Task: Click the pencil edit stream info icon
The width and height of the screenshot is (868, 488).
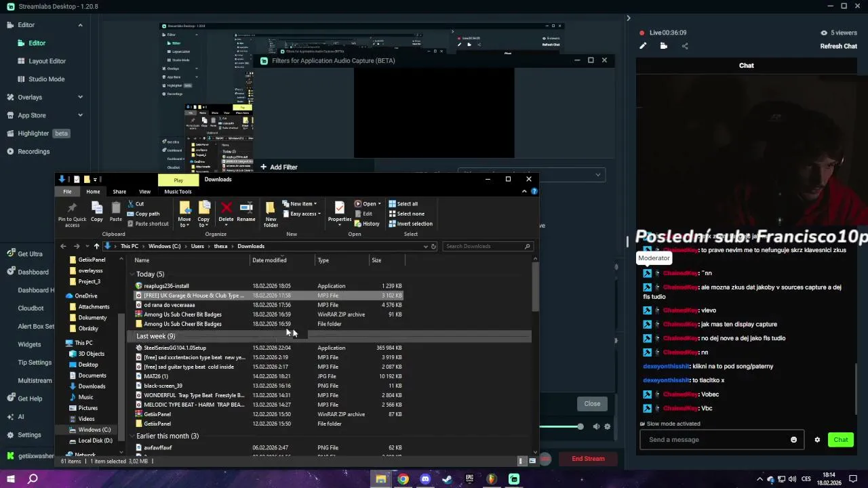Action: pyautogui.click(x=643, y=46)
